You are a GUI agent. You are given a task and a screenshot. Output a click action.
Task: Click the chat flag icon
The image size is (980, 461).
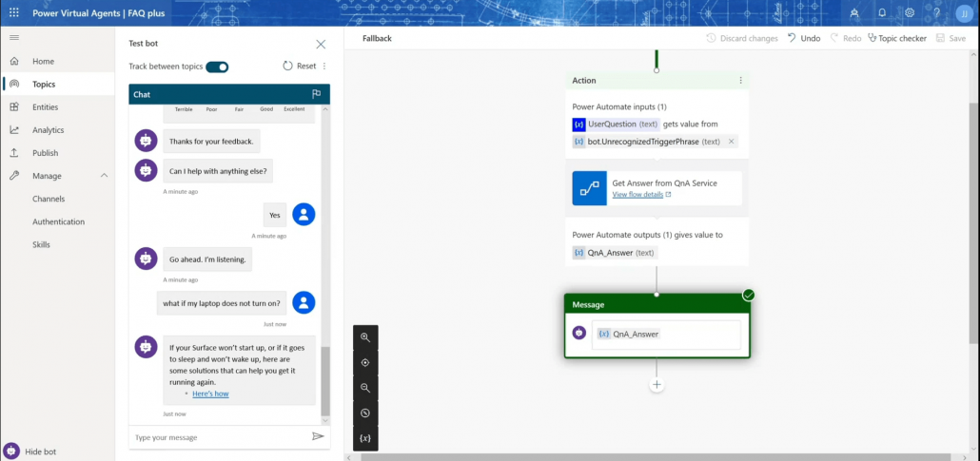317,94
